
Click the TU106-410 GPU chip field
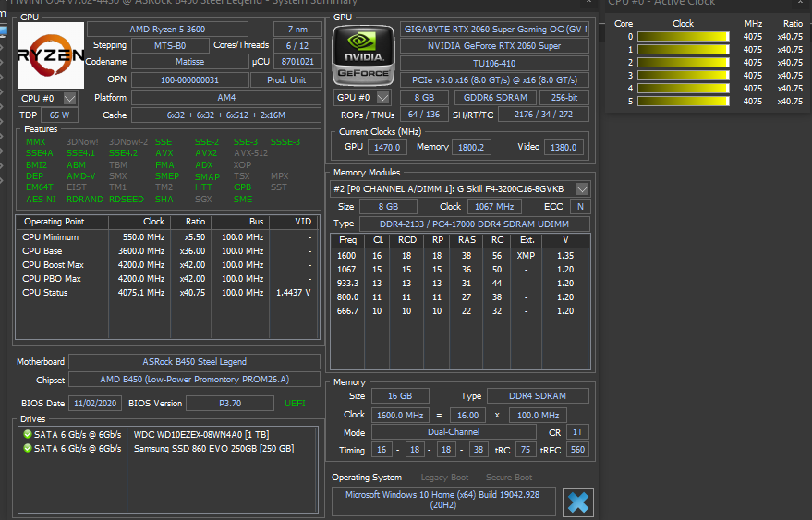[494, 63]
